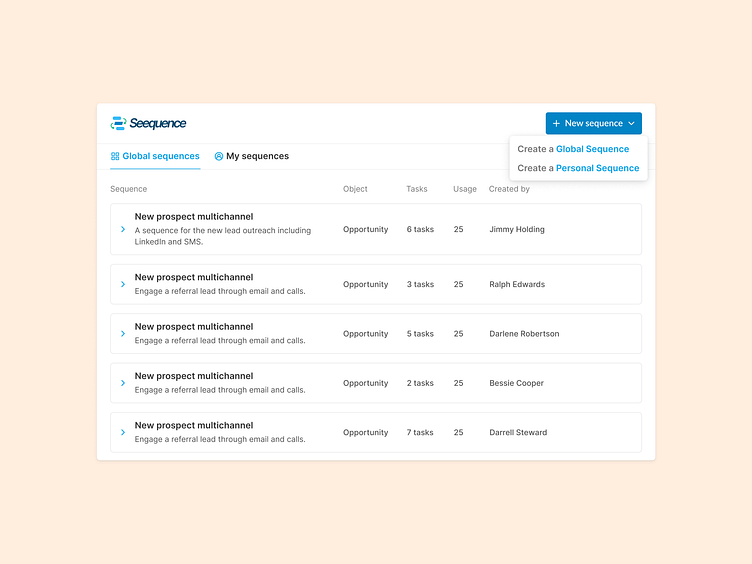Expand the Jimmy Holding sequence row
The image size is (752, 564).
123,230
